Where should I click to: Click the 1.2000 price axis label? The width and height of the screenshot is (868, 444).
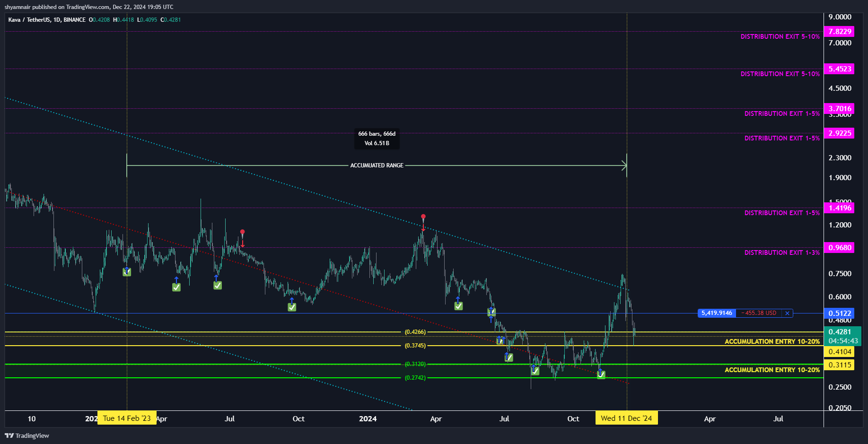tap(840, 225)
